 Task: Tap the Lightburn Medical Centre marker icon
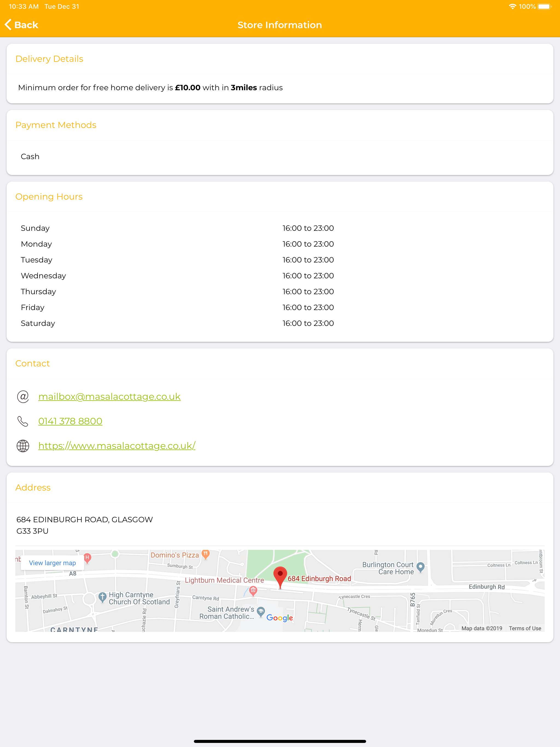[x=253, y=591]
